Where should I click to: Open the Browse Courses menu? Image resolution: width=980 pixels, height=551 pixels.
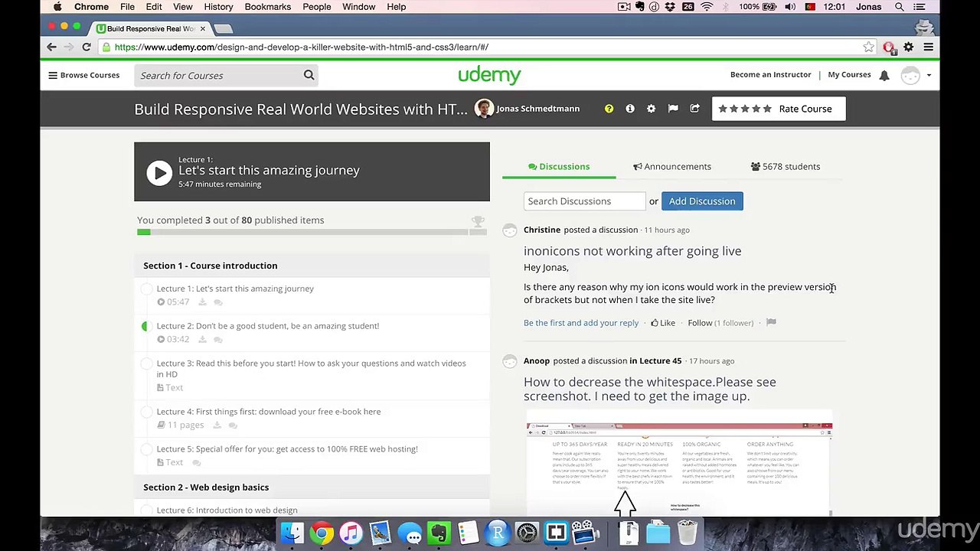84,75
